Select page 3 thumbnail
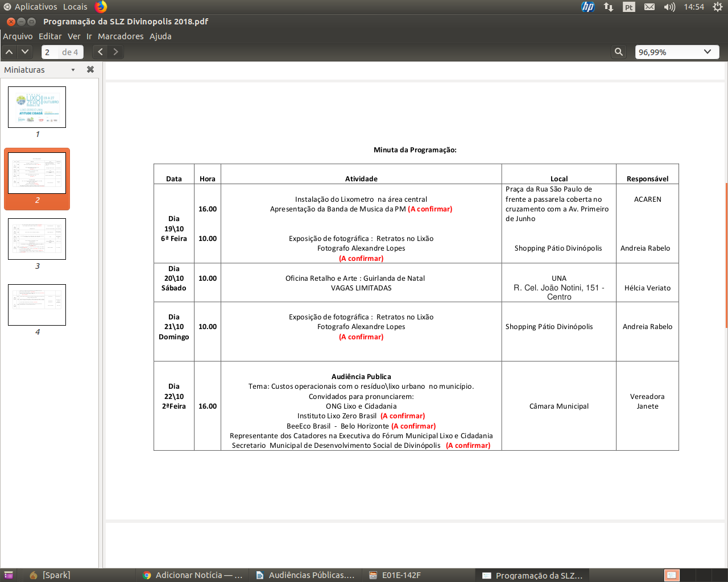This screenshot has height=582, width=728. (37, 239)
